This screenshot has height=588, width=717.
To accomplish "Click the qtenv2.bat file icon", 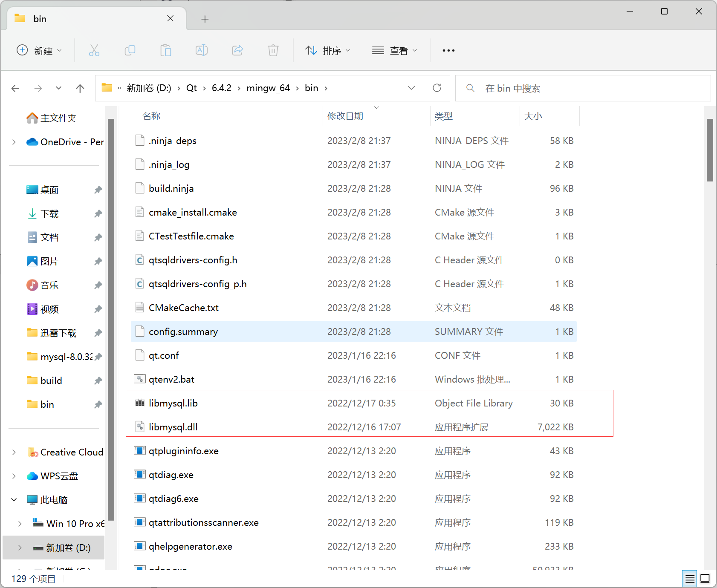I will click(139, 379).
